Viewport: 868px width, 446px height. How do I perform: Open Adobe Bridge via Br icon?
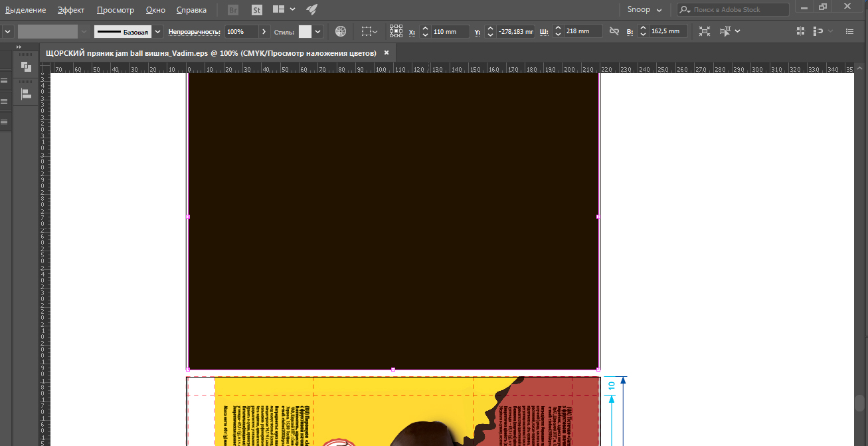tap(233, 10)
